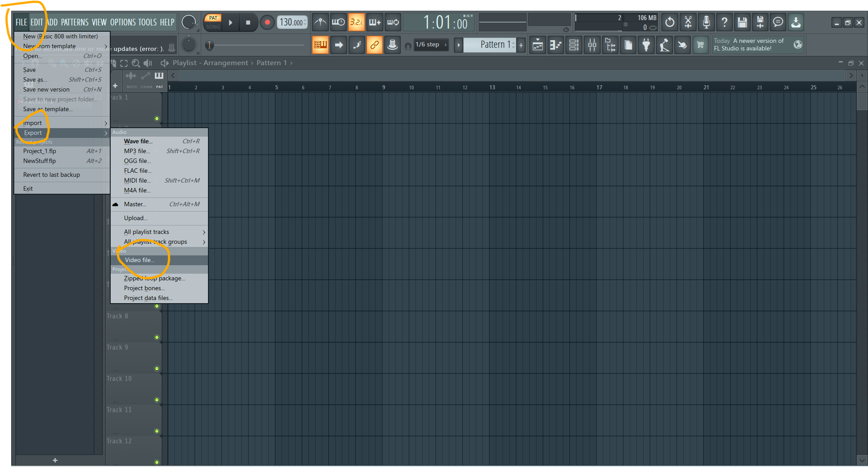This screenshot has width=868, height=467.
Task: Click the Play button
Action: 231,22
